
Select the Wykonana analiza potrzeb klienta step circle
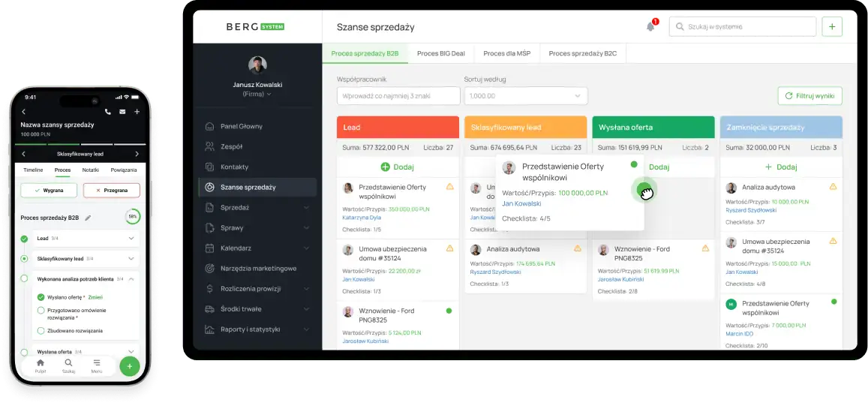point(24,278)
